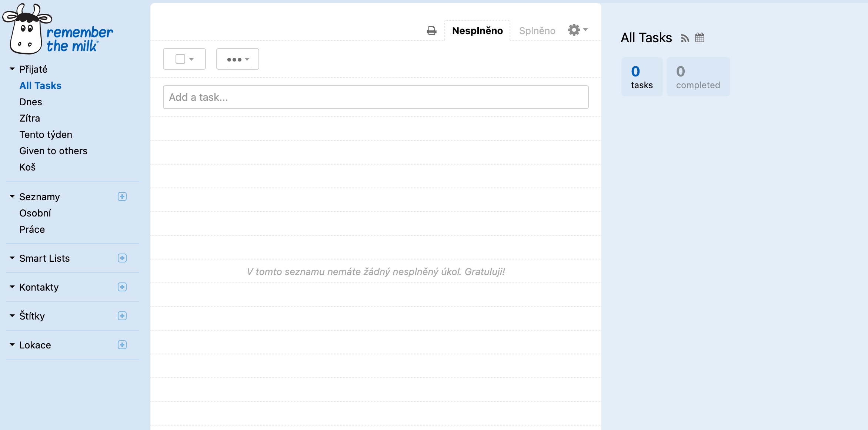Open the Koš trash list

click(27, 167)
